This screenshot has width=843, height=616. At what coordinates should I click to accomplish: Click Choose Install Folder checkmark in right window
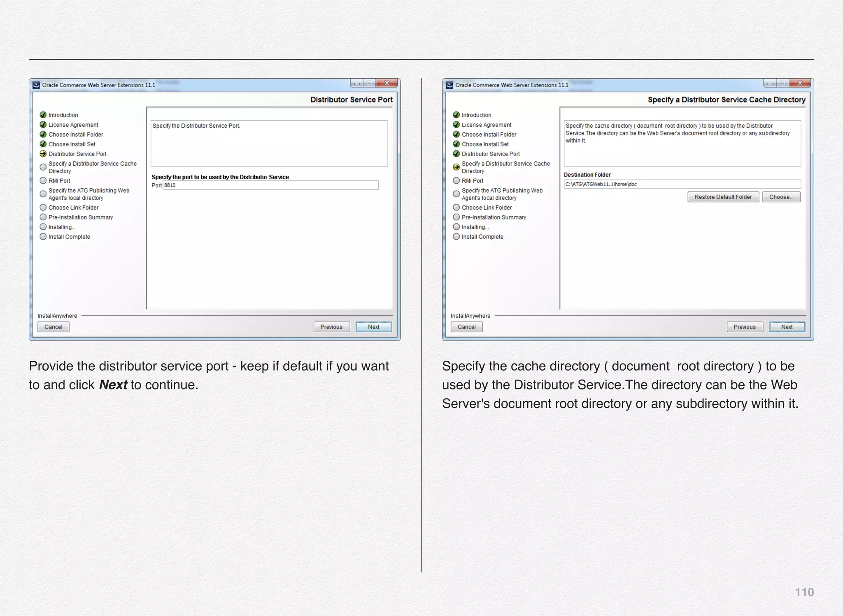point(456,134)
